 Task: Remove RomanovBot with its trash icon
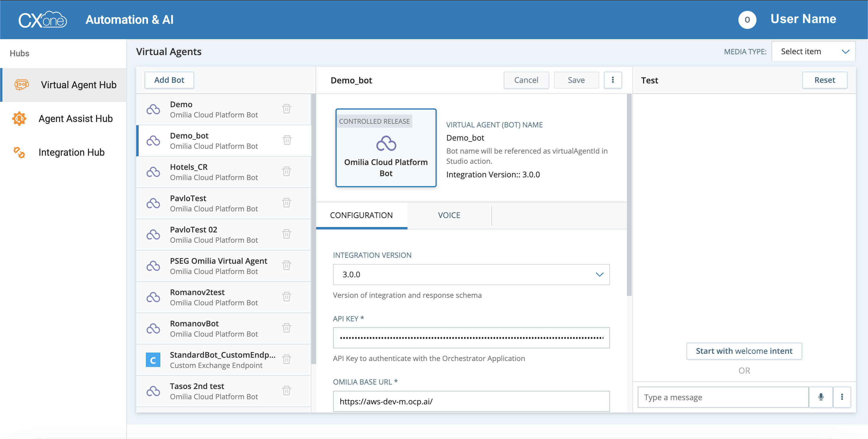click(286, 328)
